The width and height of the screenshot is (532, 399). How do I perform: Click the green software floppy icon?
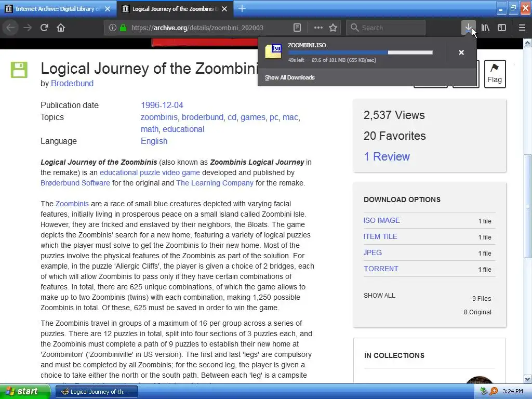click(19, 70)
